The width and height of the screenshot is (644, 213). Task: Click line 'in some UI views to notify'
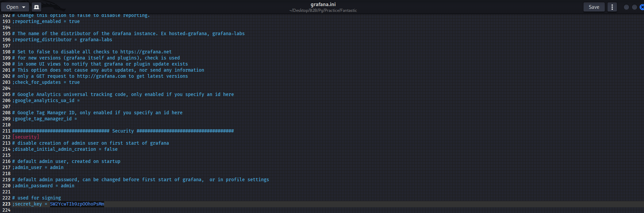pyautogui.click(x=100, y=64)
